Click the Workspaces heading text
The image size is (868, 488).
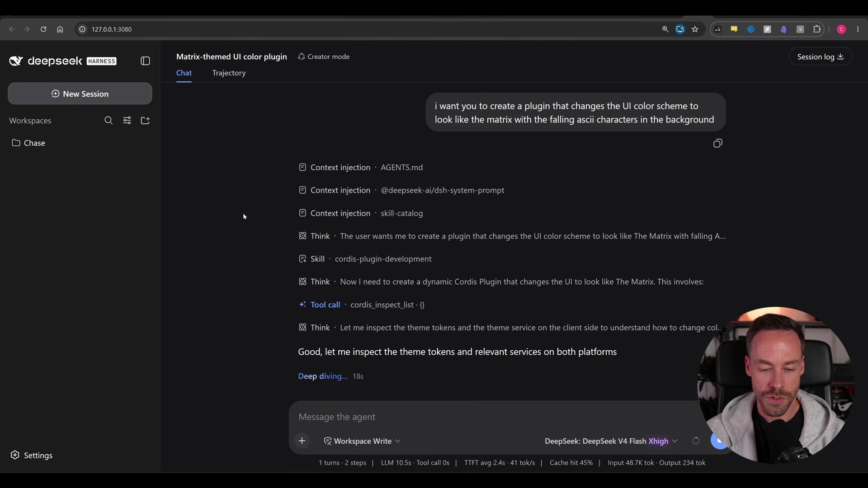(30, 121)
